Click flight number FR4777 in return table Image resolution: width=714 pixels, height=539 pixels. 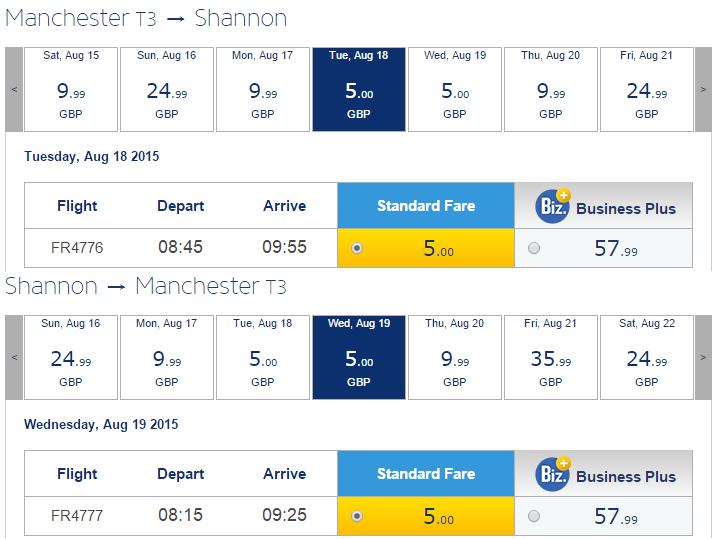pos(77,516)
